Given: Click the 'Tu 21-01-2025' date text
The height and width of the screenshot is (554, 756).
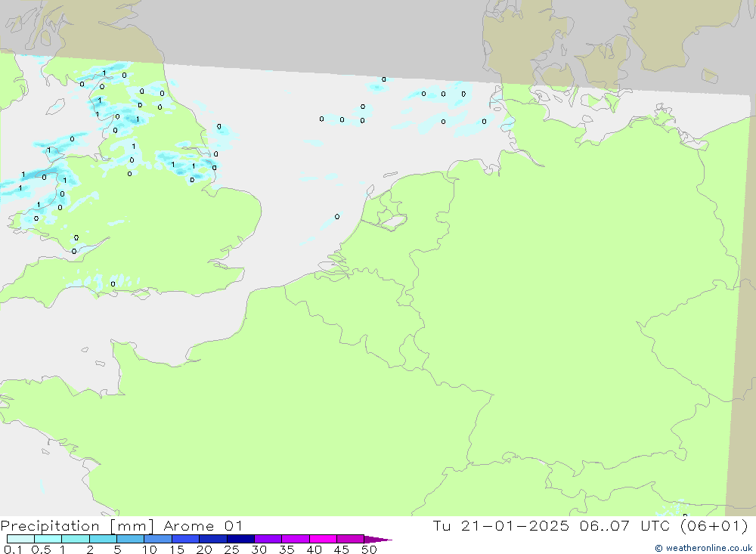Looking at the screenshot, I should tap(501, 526).
